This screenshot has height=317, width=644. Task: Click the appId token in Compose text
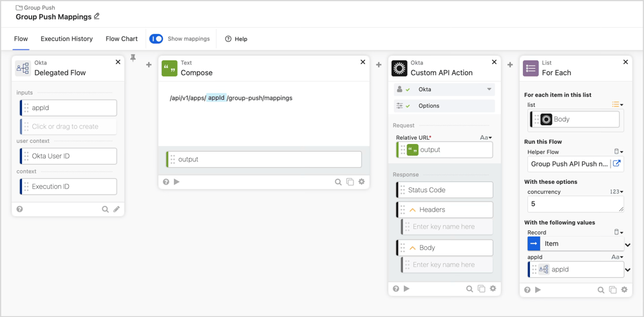[216, 98]
